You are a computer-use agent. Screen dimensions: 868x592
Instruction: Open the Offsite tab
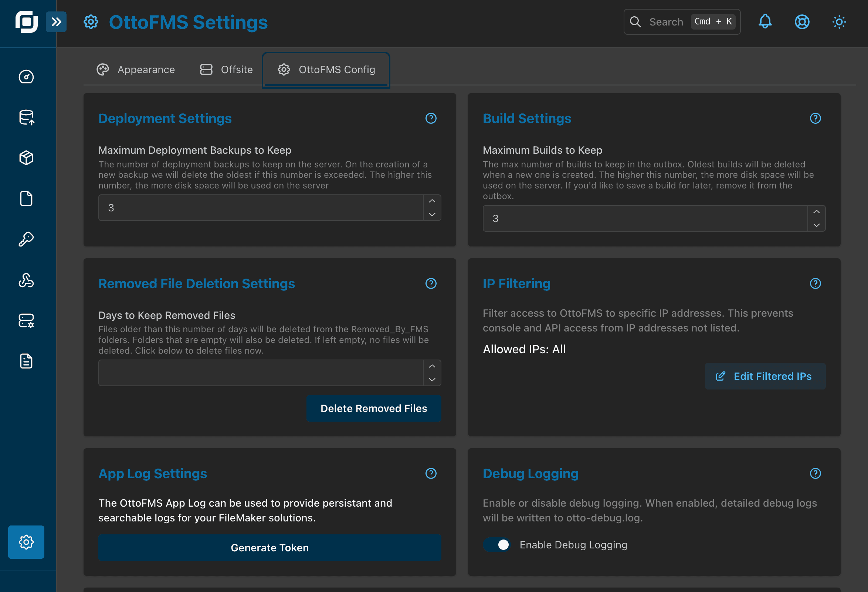(226, 69)
